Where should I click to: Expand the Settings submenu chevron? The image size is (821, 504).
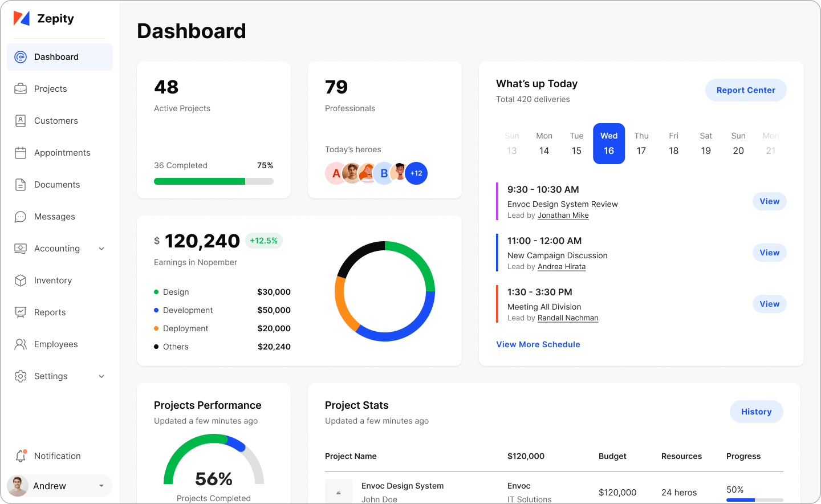[x=101, y=376]
